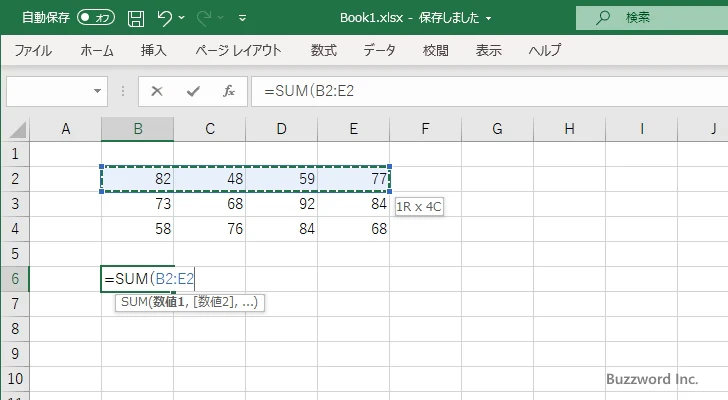Click the Redo arrow icon
Screen dimensions: 728x400
pyautogui.click(x=203, y=18)
